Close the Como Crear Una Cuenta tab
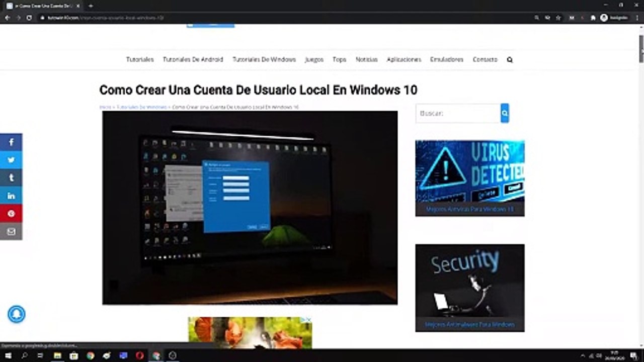The width and height of the screenshot is (644, 362). coord(78,6)
